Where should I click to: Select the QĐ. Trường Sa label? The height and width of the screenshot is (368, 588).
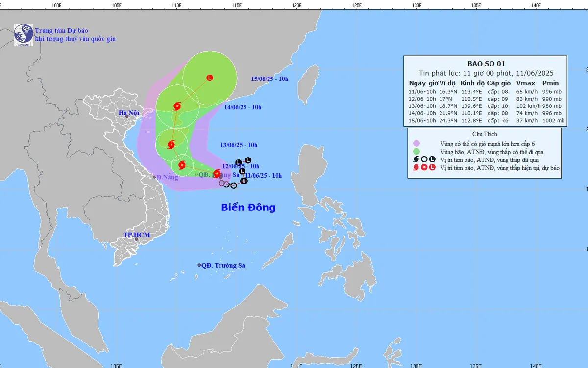click(x=223, y=265)
